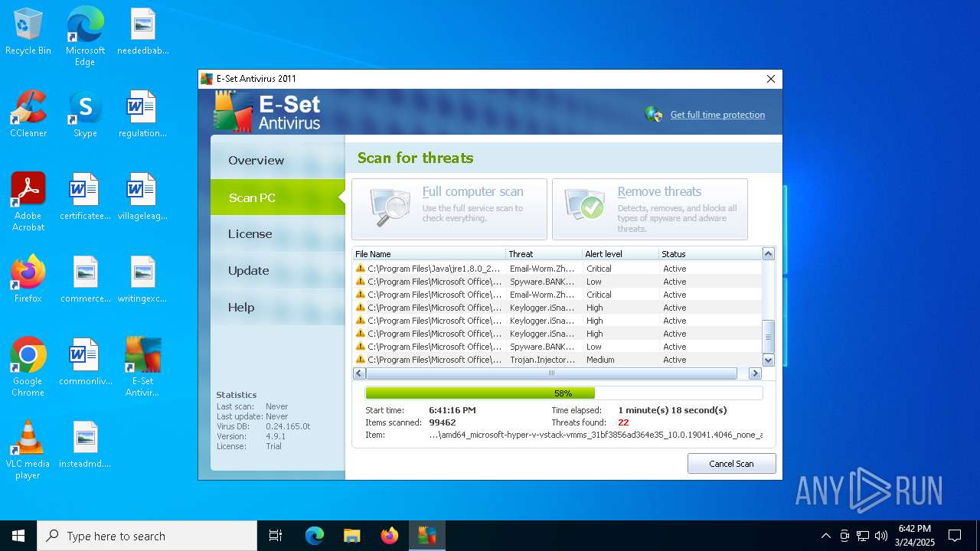Select the regulation Word document icon
Screen dimensions: 980x551
pyautogui.click(x=142, y=115)
